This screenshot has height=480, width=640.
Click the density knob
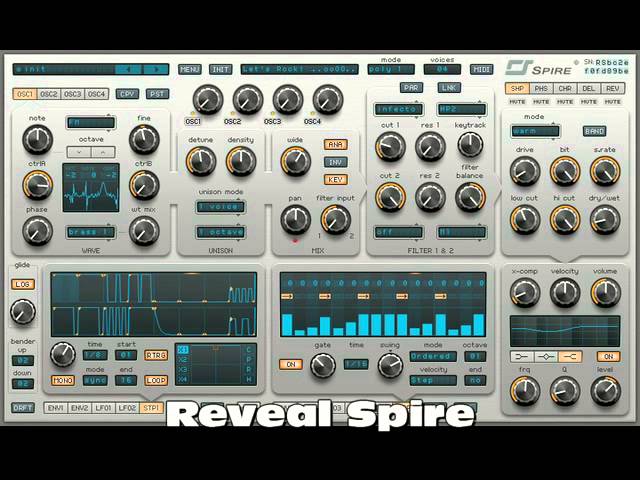(241, 161)
